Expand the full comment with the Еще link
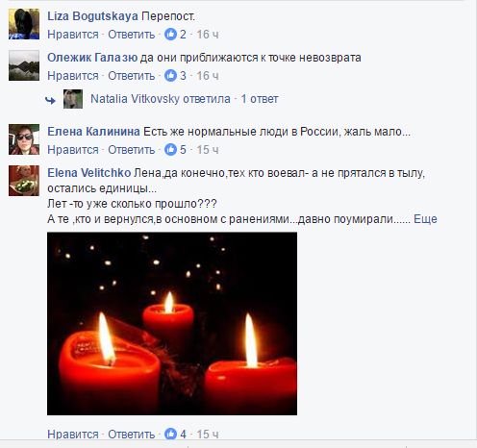 pos(425,219)
